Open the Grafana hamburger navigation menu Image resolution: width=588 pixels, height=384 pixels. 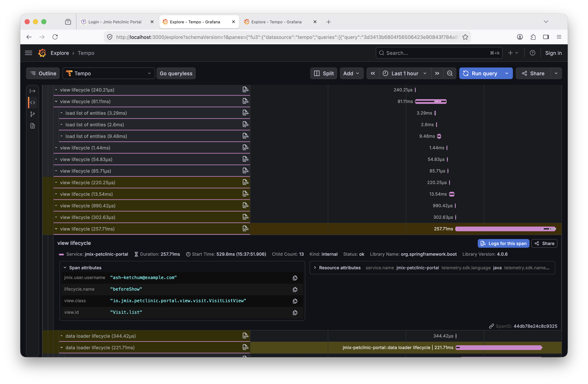click(29, 53)
